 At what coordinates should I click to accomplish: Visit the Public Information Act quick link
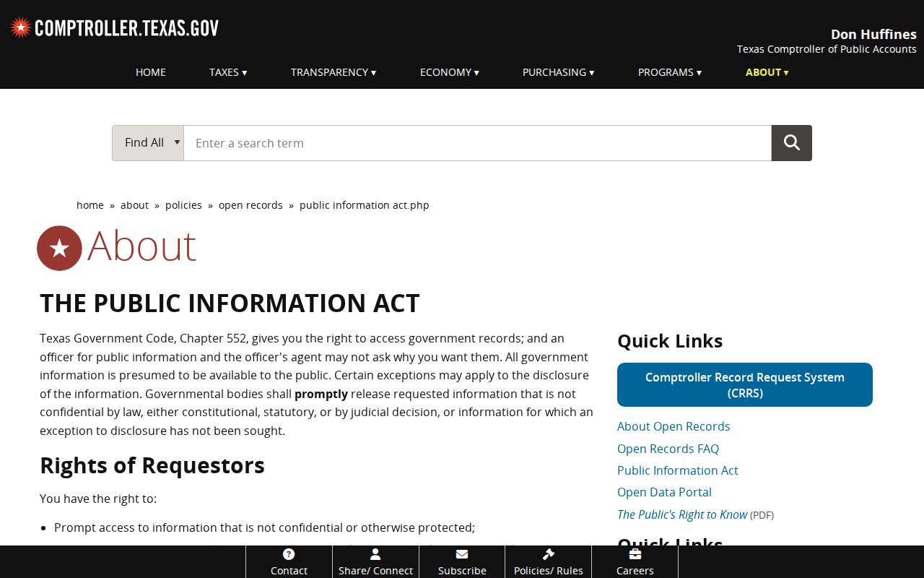pyautogui.click(x=678, y=470)
